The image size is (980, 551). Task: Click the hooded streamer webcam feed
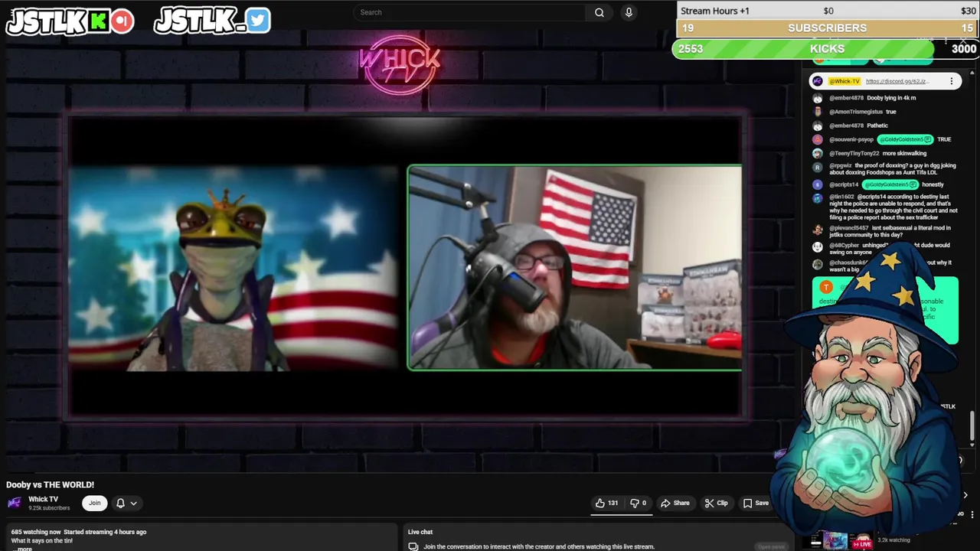click(x=575, y=268)
